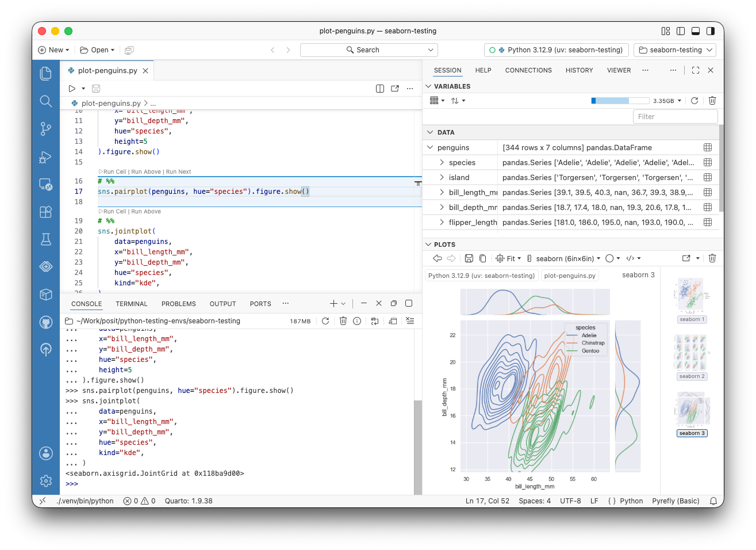Screen dimensions: 756x550
Task: Split the editor right
Action: (380, 89)
